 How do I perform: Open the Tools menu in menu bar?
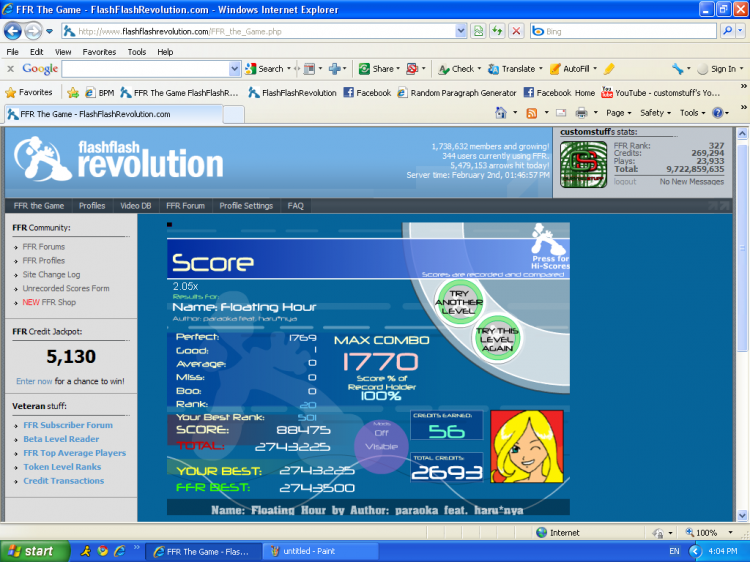pyautogui.click(x=137, y=51)
